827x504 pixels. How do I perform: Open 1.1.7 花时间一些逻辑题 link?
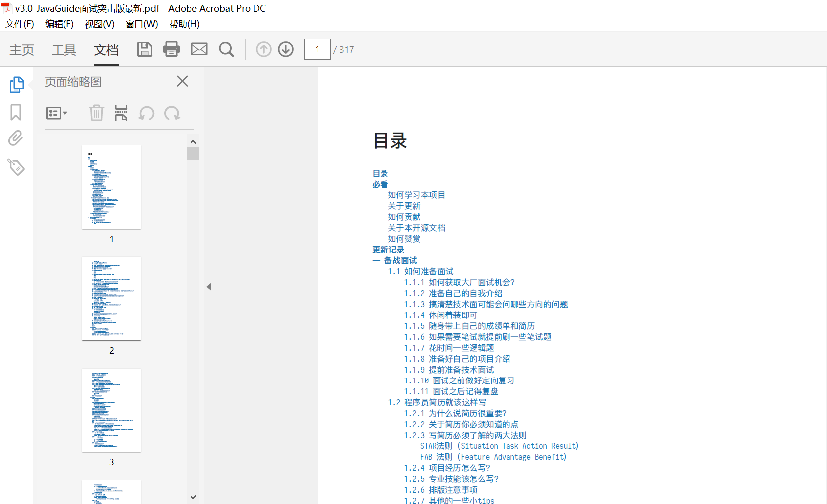point(449,348)
